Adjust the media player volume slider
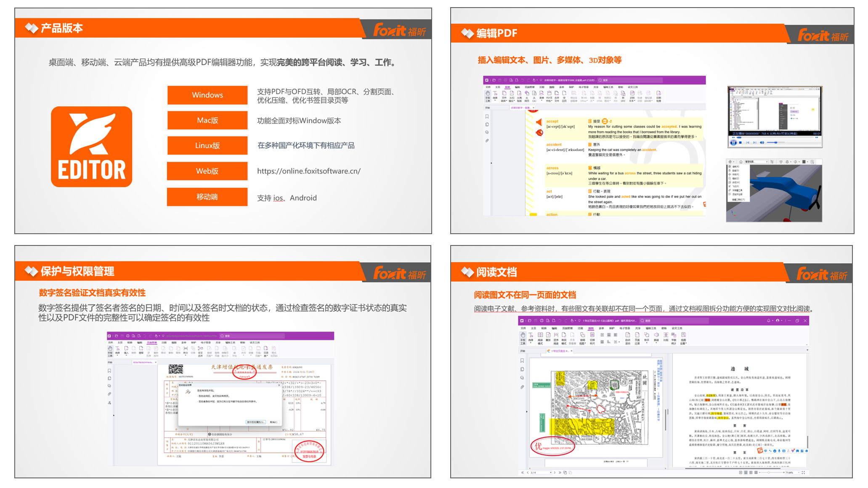This screenshot has height=488, width=868. 775,142
